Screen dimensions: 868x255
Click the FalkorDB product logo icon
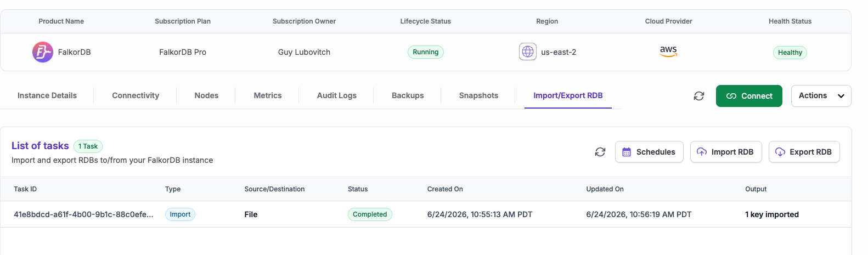coord(43,52)
